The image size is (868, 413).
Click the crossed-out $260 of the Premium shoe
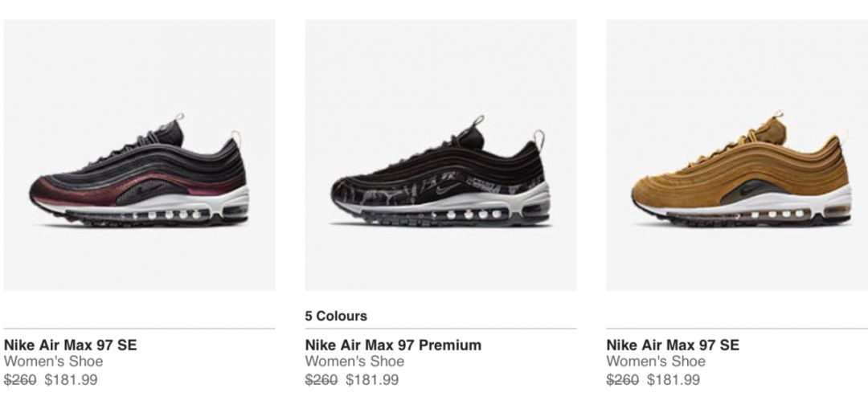click(321, 380)
